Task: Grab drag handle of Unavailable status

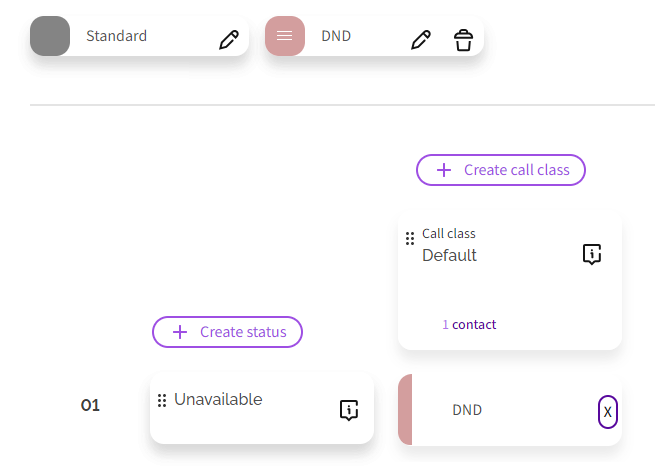Action: pos(162,400)
